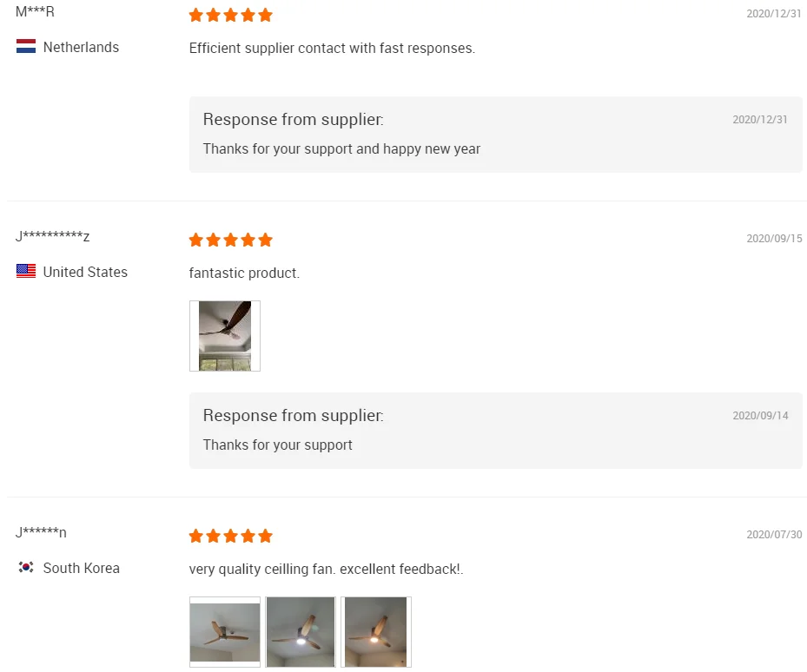Click the review date 2020/07/30
This screenshot has width=807, height=672.
[x=774, y=535]
